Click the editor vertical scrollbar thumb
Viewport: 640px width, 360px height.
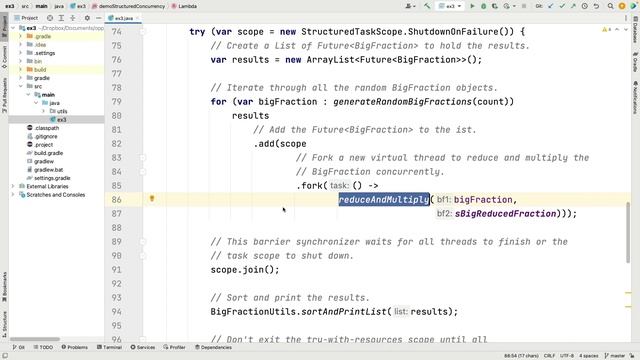pyautogui.click(x=628, y=232)
